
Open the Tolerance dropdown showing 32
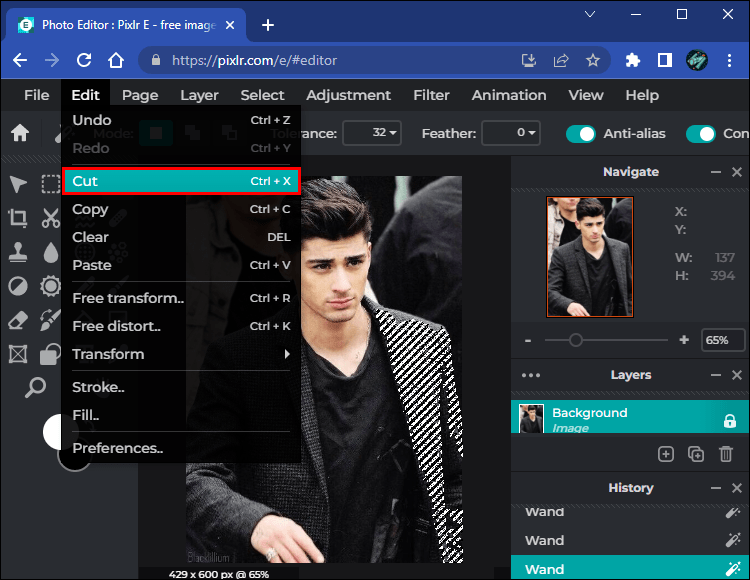pos(372,133)
